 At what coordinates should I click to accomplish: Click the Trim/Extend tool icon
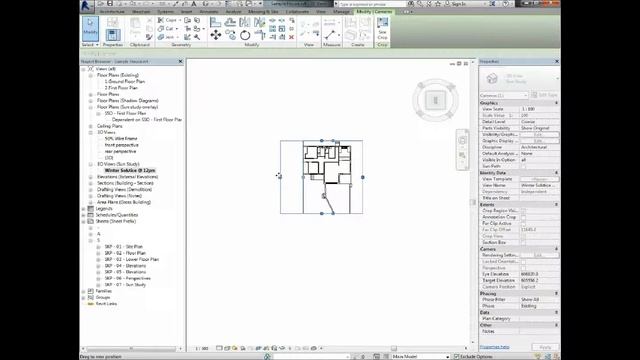[260, 35]
